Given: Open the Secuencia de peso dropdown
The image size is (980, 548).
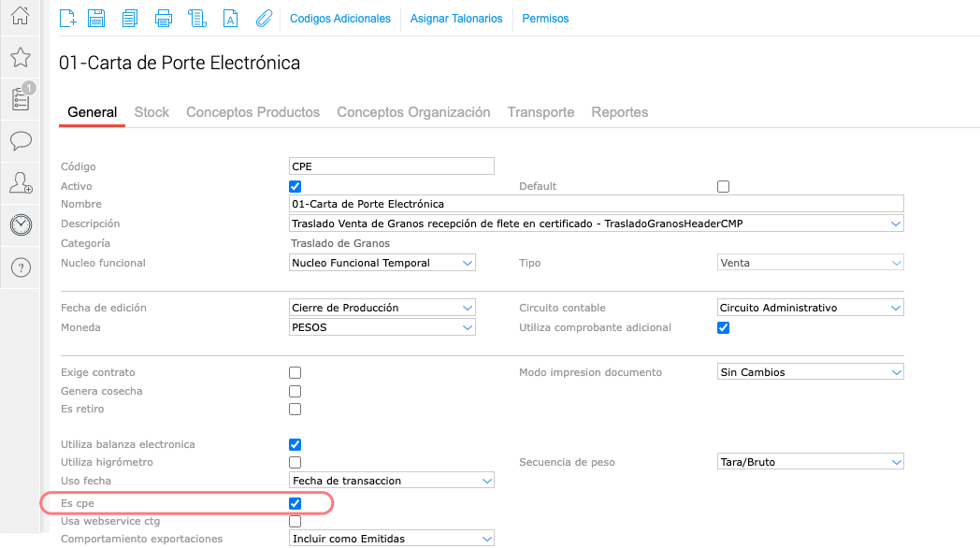Looking at the screenshot, I should click(x=810, y=462).
